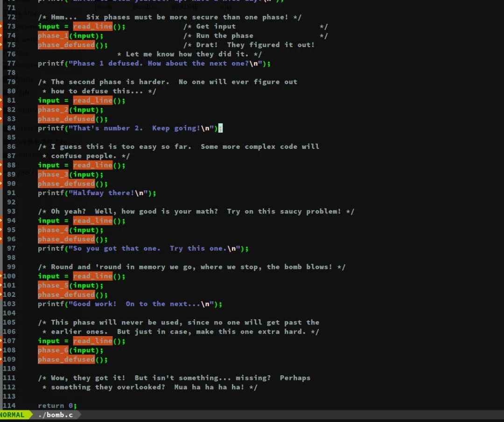504x422 pixels.
Task: Click read_line on line 81
Action: click(x=92, y=100)
